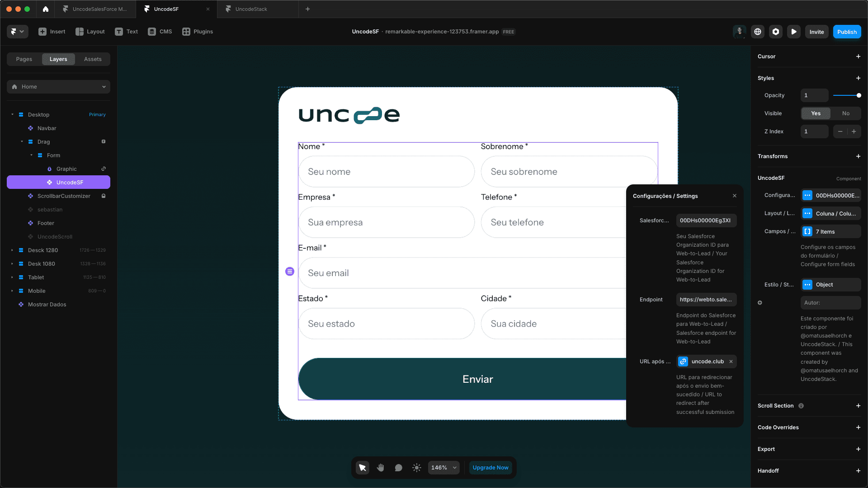
Task: Open the CMS panel
Action: 160,32
